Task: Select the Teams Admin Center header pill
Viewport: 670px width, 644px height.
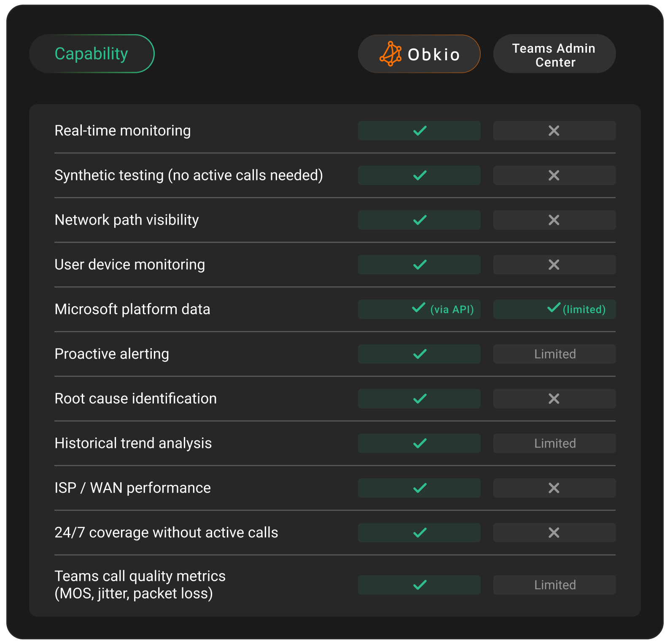Action: click(x=554, y=54)
